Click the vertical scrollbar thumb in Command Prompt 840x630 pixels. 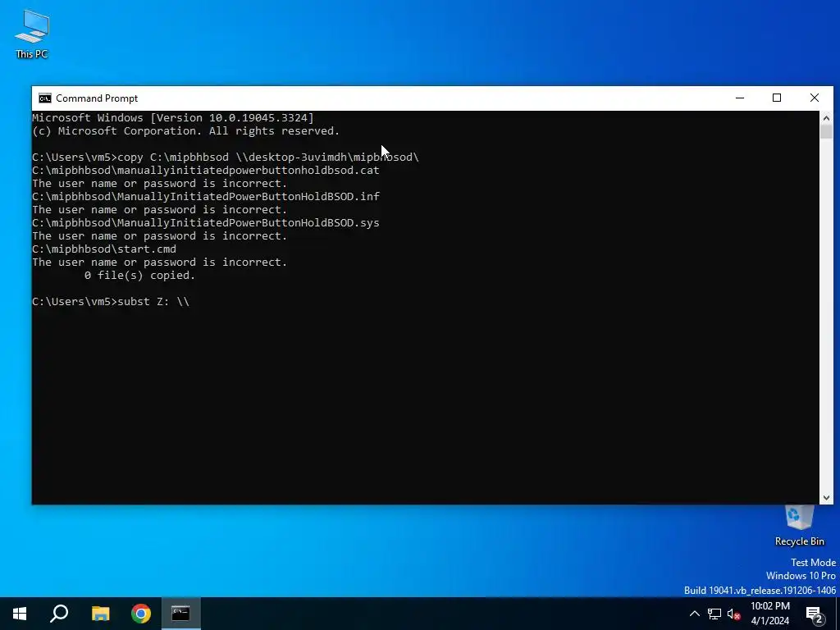pyautogui.click(x=826, y=132)
